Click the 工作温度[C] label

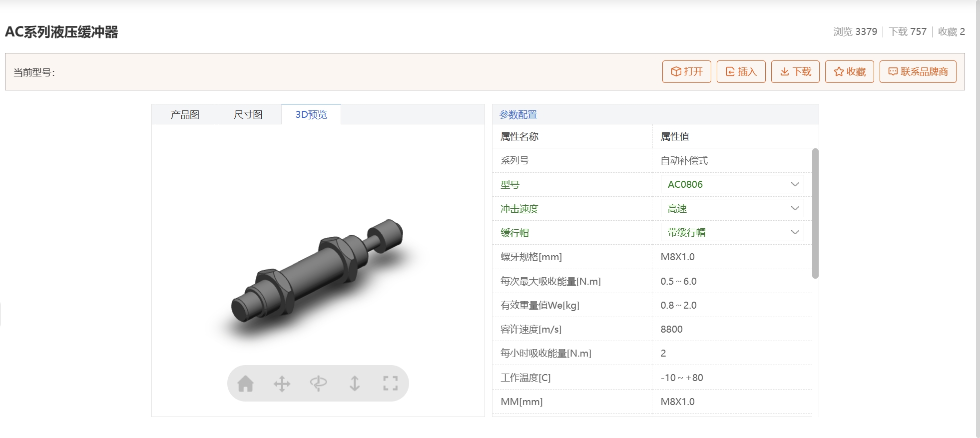pyautogui.click(x=525, y=378)
